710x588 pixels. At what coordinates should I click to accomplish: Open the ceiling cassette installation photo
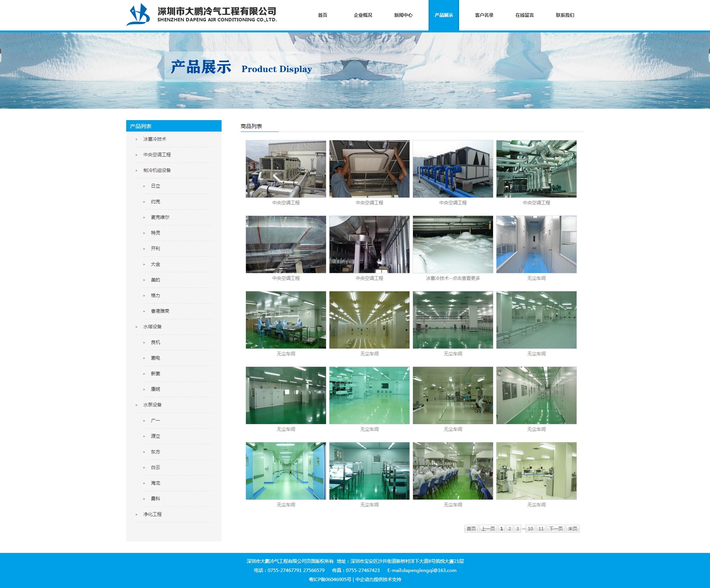coord(369,169)
